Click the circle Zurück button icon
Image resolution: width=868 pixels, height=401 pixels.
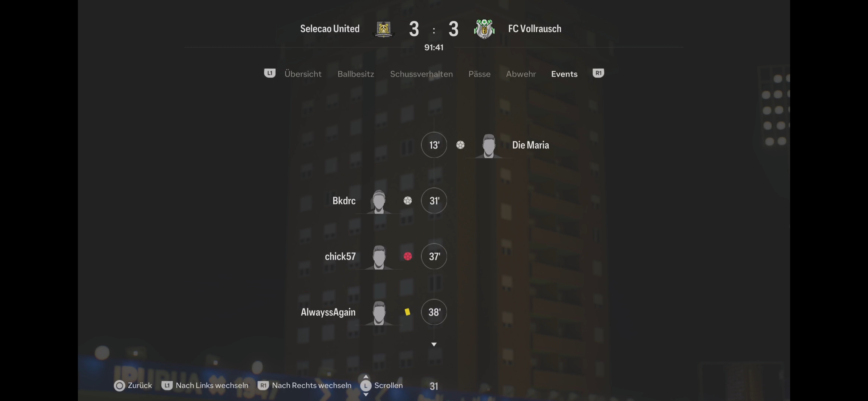coord(119,386)
